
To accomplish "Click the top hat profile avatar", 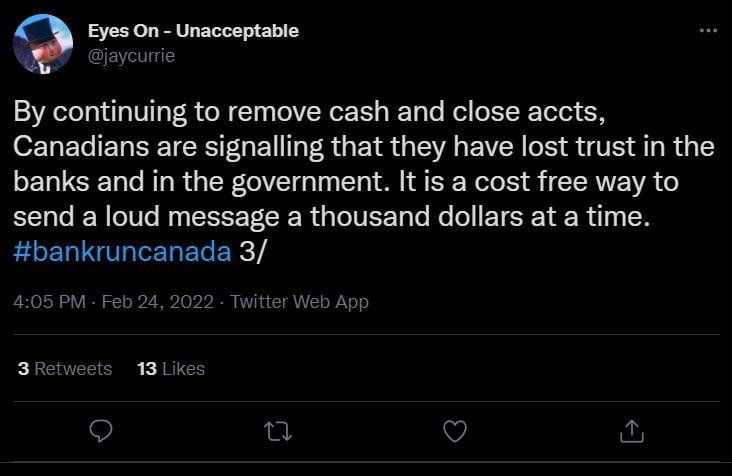I will click(42, 45).
